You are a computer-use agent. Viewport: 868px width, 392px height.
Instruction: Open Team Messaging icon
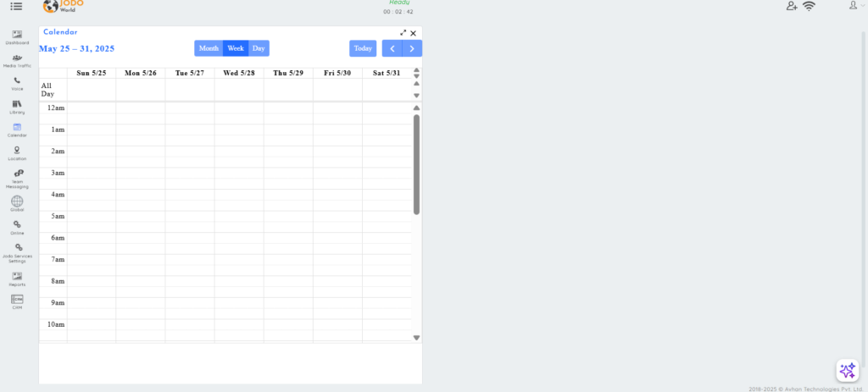coord(19,173)
